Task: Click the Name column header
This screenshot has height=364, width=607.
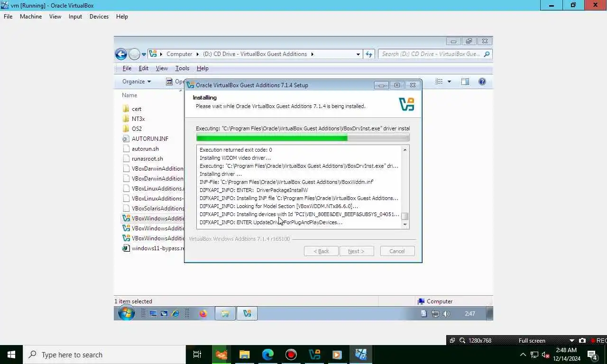Action: pyautogui.click(x=129, y=95)
